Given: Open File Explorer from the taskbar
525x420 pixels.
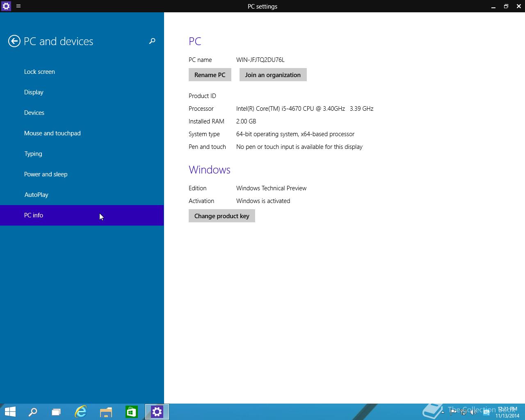Looking at the screenshot, I should tap(106, 412).
